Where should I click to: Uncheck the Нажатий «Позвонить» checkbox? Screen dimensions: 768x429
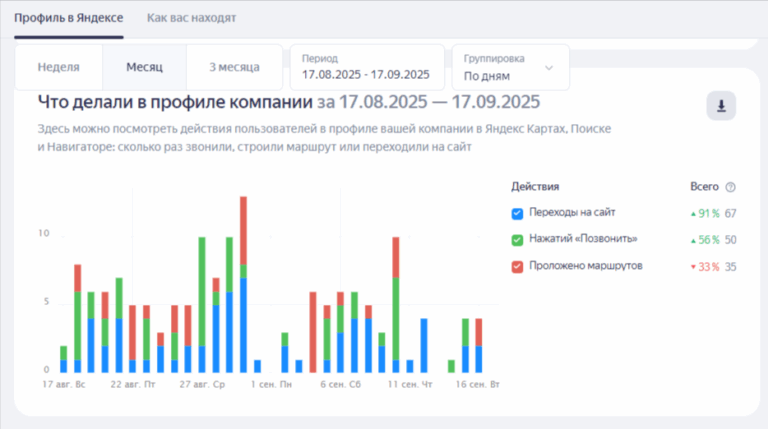[517, 240]
